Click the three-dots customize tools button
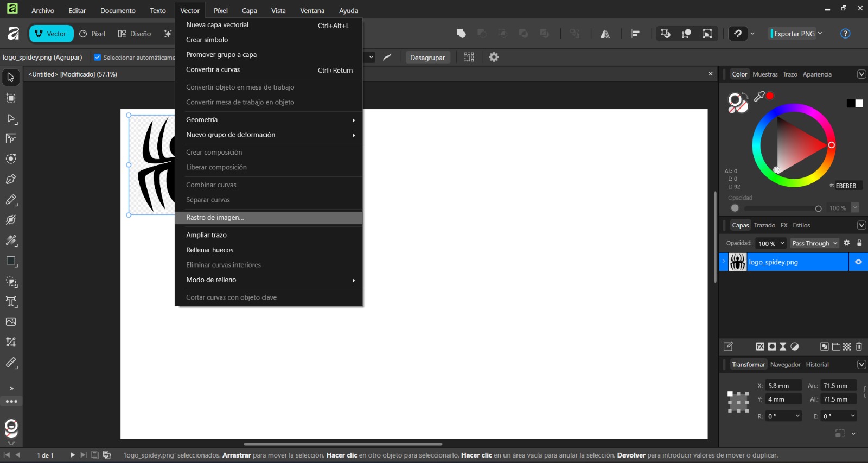868x463 pixels. click(11, 402)
